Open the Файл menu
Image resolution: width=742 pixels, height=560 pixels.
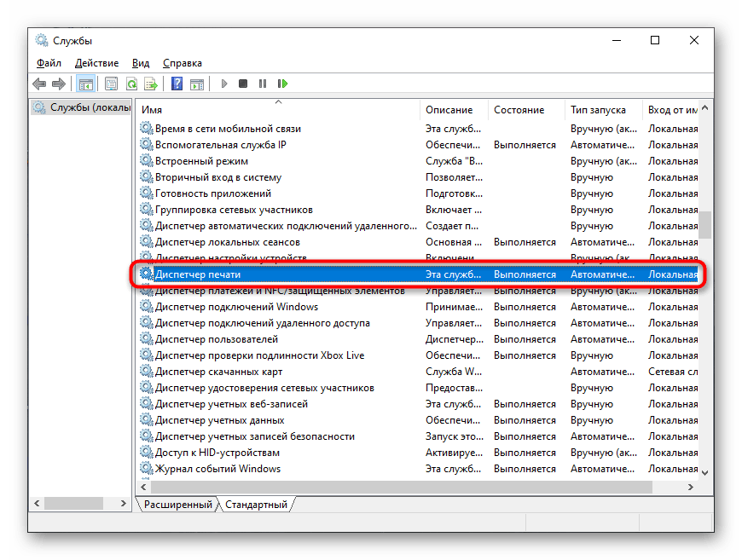49,63
